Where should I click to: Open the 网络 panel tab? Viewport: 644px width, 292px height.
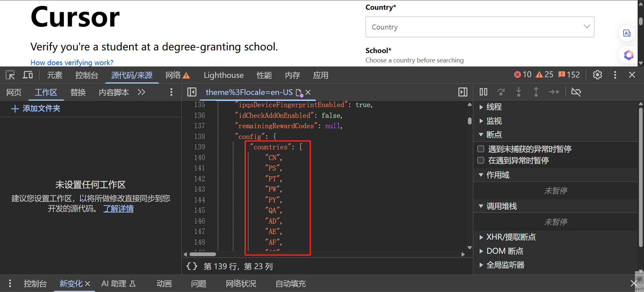pos(178,75)
